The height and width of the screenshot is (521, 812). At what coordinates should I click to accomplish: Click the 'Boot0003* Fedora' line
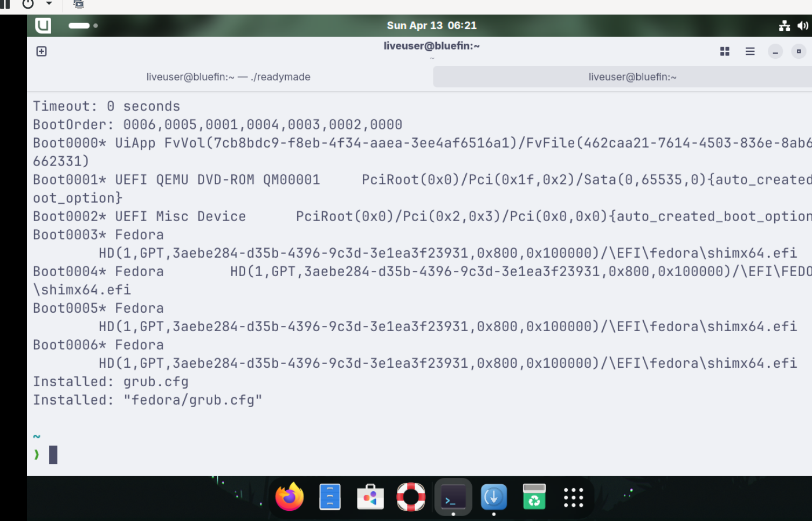pyautogui.click(x=98, y=235)
